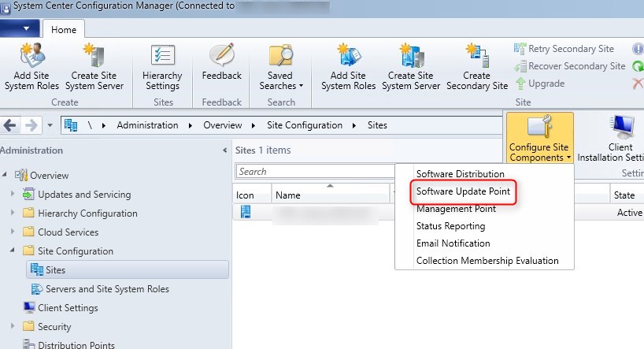Sort by Icon column header
The height and width of the screenshot is (349, 644).
(252, 195)
